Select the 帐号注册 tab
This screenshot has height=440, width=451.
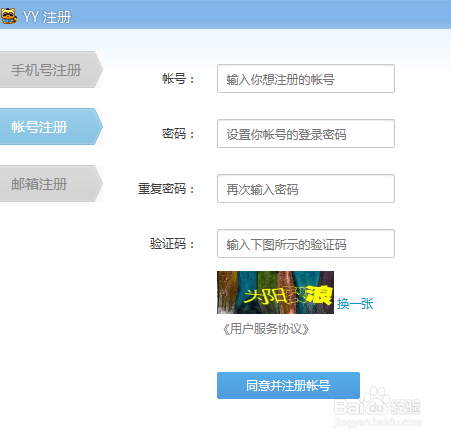coord(51,127)
